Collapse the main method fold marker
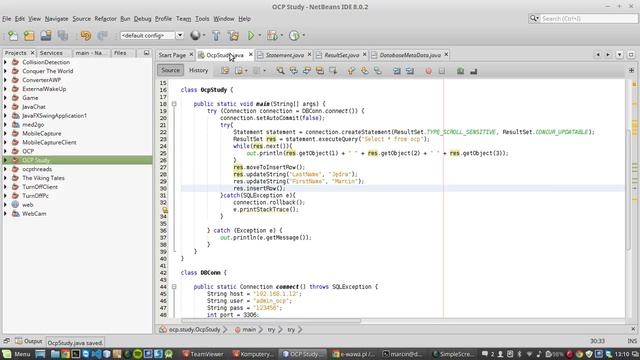 pos(174,104)
